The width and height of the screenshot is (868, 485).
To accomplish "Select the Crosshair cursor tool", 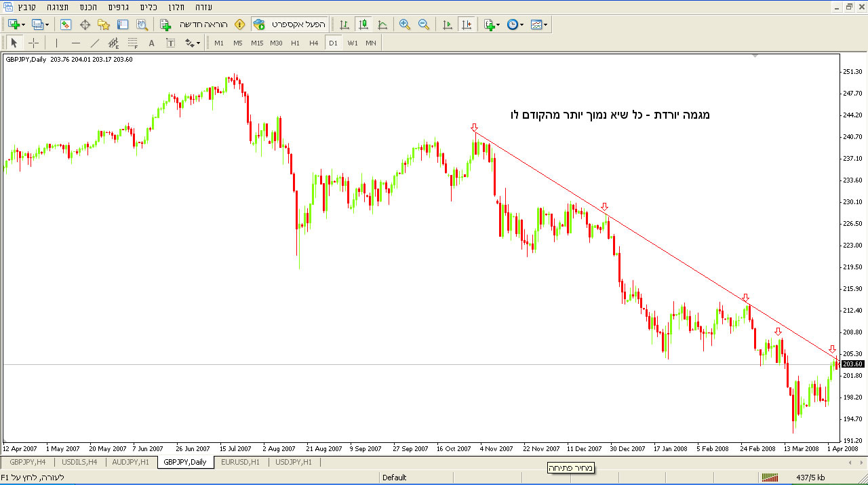I will tap(33, 43).
